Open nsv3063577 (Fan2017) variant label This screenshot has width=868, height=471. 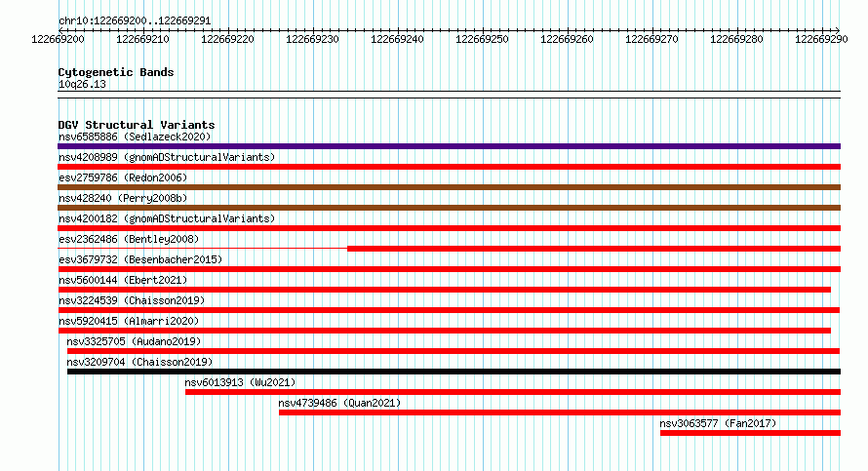[x=718, y=423]
